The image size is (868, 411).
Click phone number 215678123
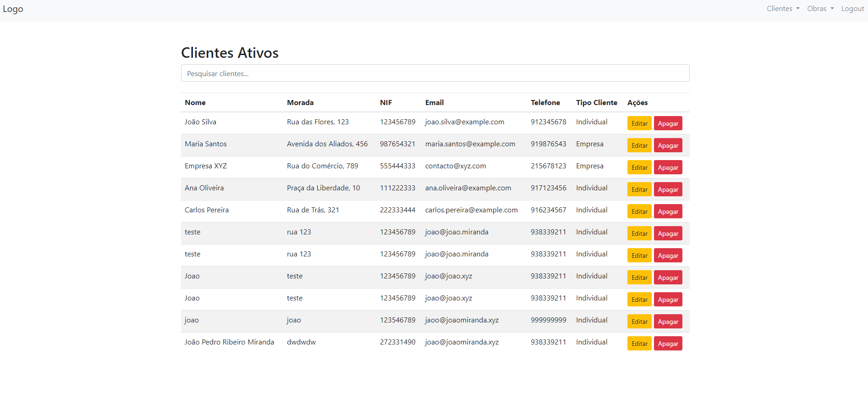[x=549, y=166]
